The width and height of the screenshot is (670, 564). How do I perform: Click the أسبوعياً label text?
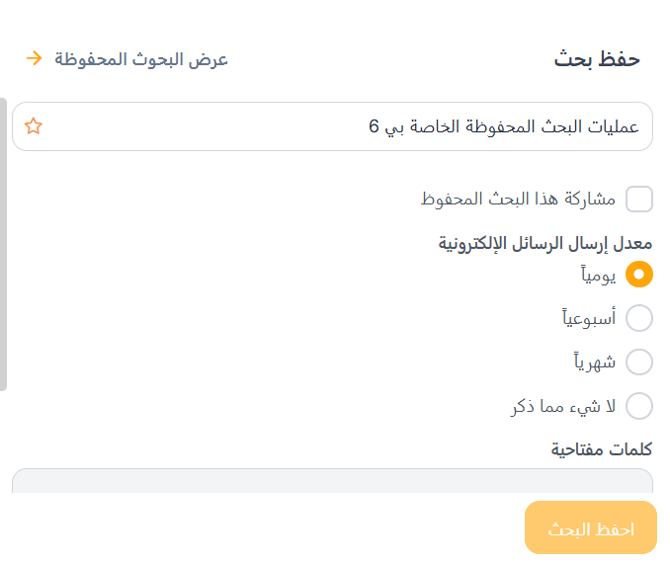point(589,318)
